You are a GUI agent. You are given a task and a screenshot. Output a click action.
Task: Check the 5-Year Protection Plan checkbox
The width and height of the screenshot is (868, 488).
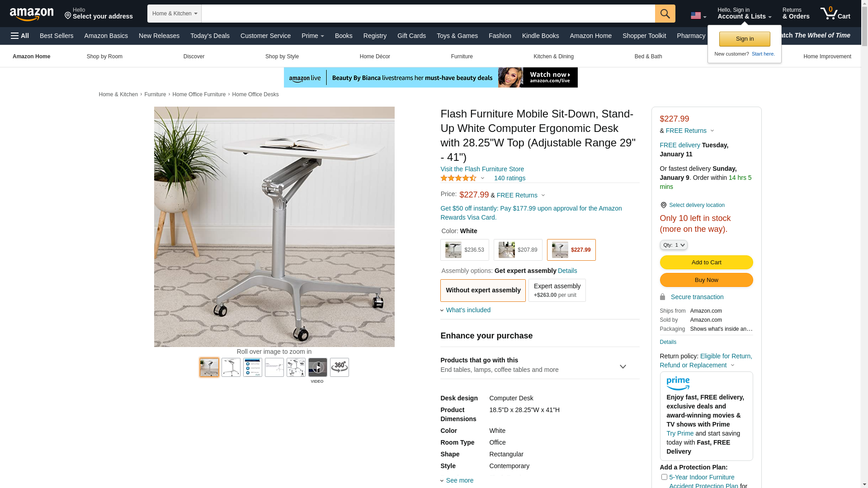pyautogui.click(x=664, y=477)
